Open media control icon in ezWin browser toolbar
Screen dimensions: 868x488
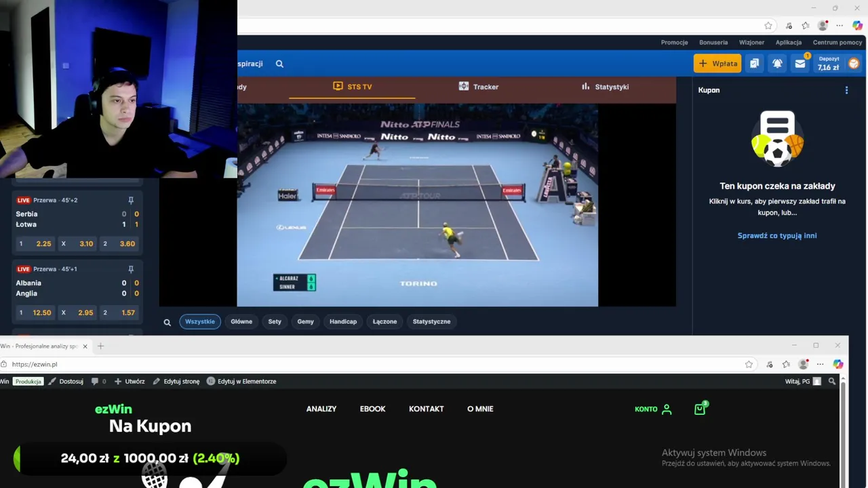[x=769, y=364]
